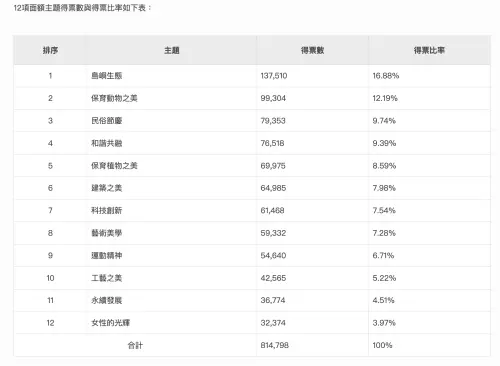The height and width of the screenshot is (366, 500).
Task: Click the 主題 column header
Action: [x=172, y=50]
